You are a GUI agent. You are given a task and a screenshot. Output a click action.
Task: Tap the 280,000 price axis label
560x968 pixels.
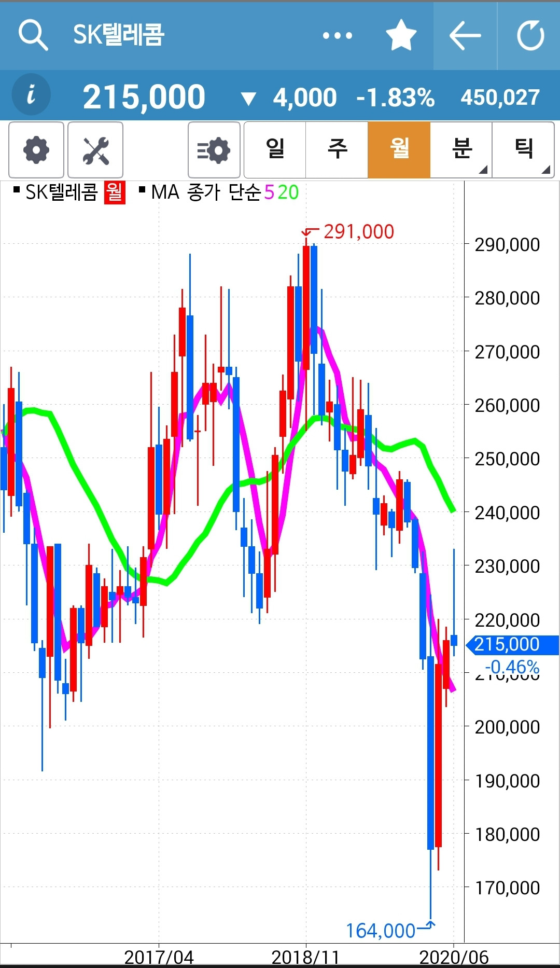(x=507, y=298)
